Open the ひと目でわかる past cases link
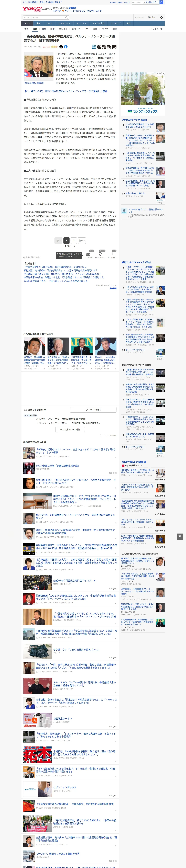This screenshot has width=186, height=868. (65, 91)
